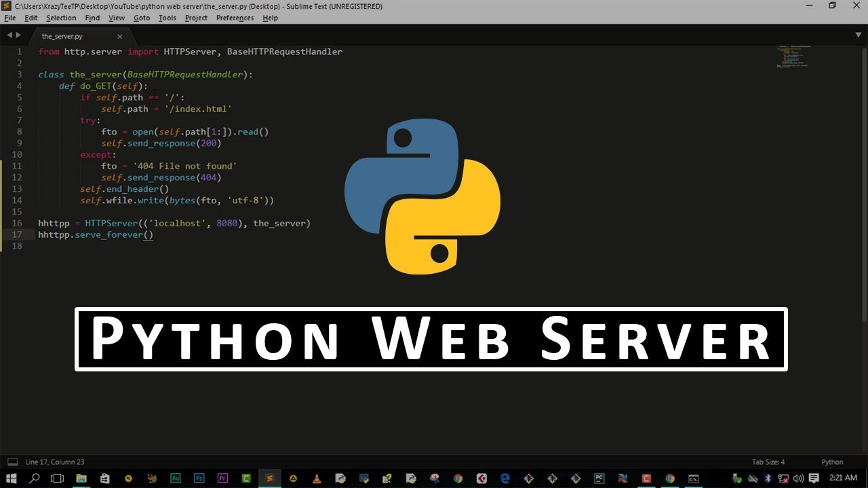Click 'serve_forever()' on line 17
The image size is (868, 488).
point(114,235)
